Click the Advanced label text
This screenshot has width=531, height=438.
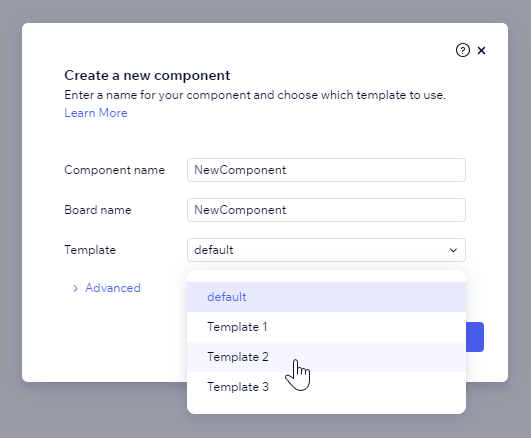(113, 288)
